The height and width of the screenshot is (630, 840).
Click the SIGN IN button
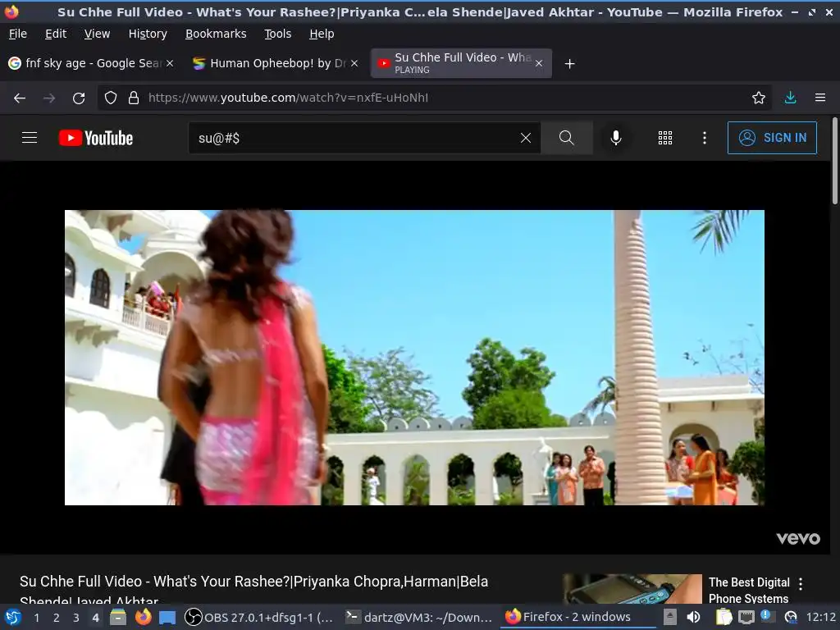click(772, 138)
